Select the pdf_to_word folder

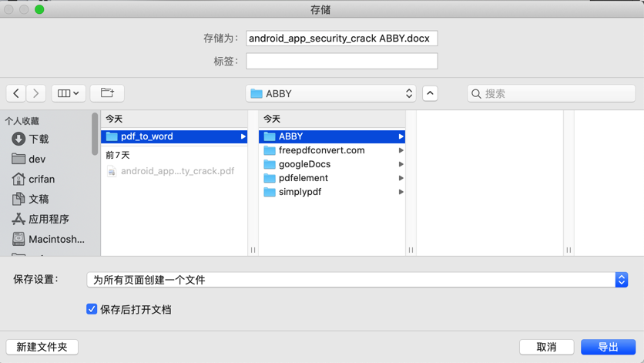174,136
